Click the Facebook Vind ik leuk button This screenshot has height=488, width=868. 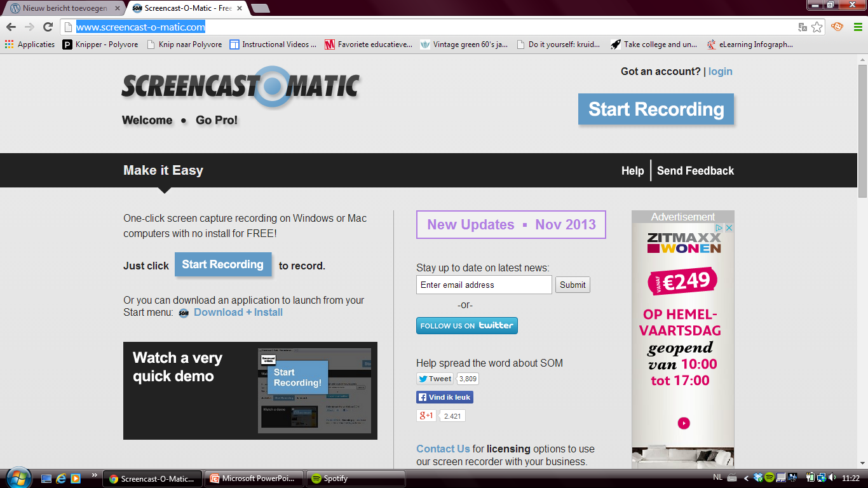point(445,397)
